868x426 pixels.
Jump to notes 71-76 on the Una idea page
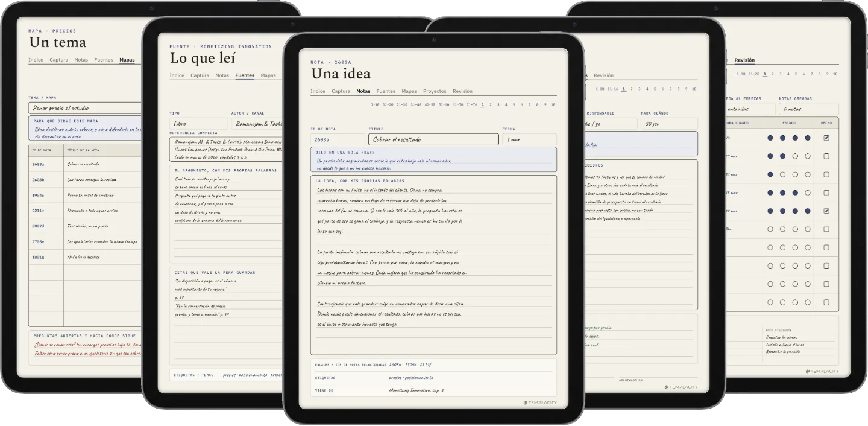click(471, 104)
